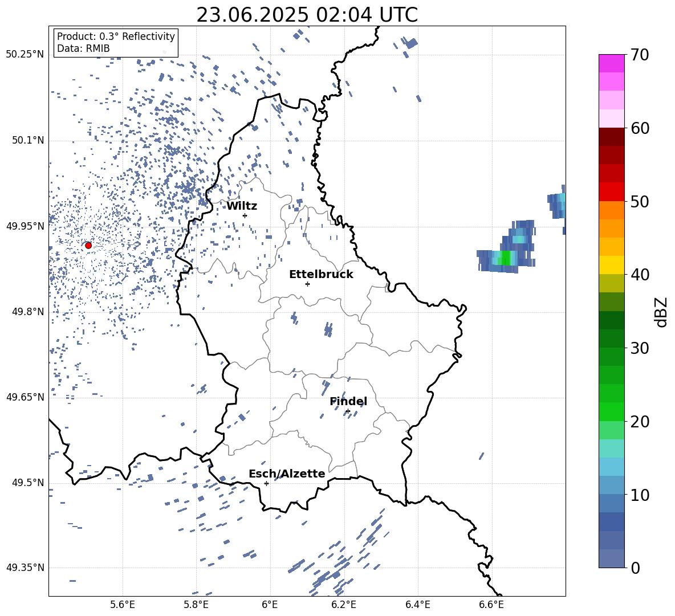The width and height of the screenshot is (675, 616).
Task: Click the 60 colorbar tick label
Action: coord(640,128)
